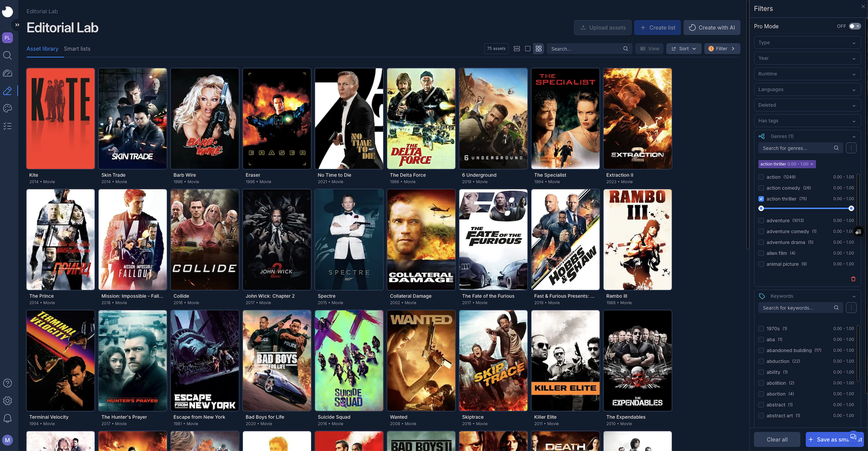
Task: Open notifications bell icon
Action: tap(7, 418)
